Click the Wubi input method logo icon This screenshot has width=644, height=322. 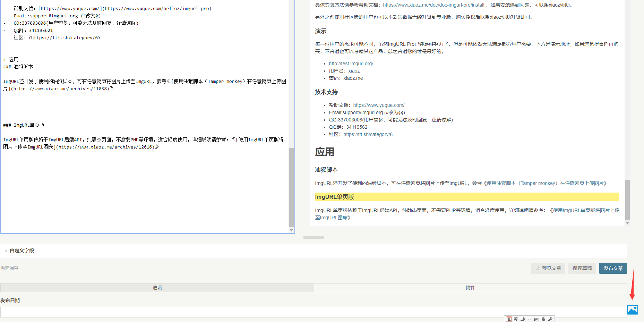509,319
